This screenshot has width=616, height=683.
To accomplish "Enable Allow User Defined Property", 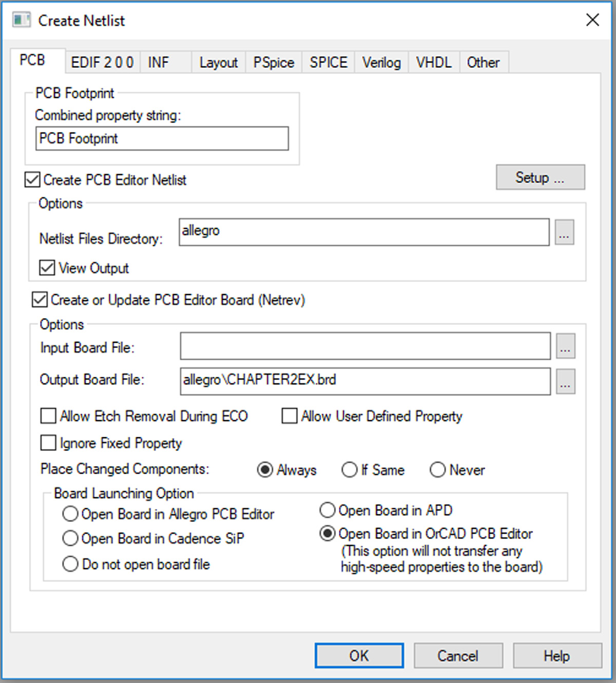I will pyautogui.click(x=290, y=416).
